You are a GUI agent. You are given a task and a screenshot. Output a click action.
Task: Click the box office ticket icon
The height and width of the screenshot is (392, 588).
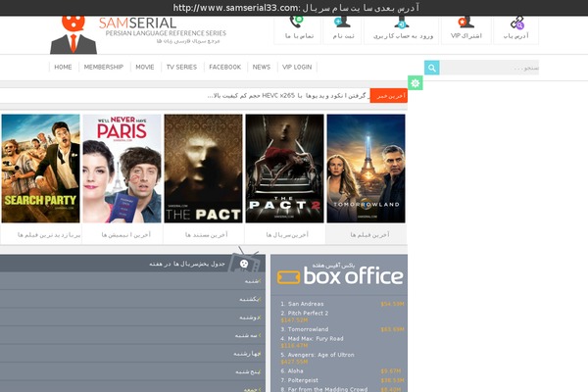pyautogui.click(x=288, y=277)
